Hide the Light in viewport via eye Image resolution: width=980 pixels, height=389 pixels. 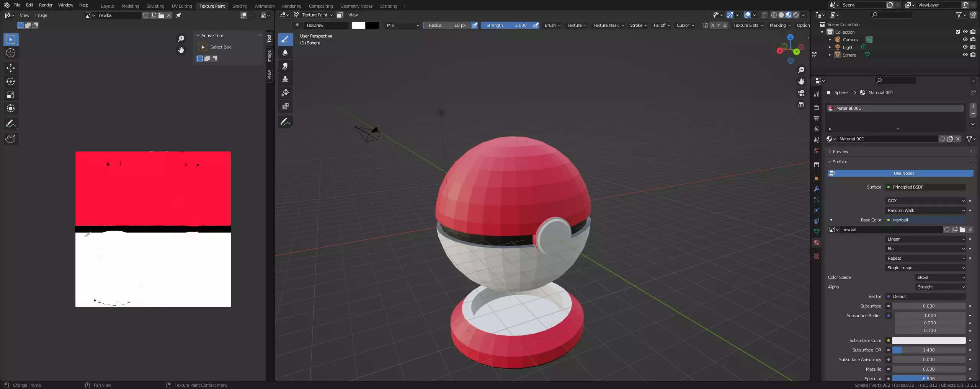coord(965,47)
